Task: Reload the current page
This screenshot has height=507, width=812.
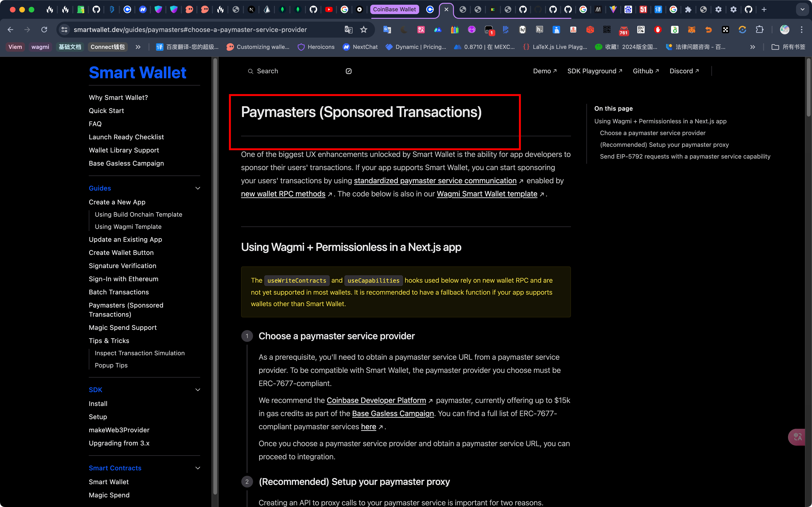Action: [44, 30]
